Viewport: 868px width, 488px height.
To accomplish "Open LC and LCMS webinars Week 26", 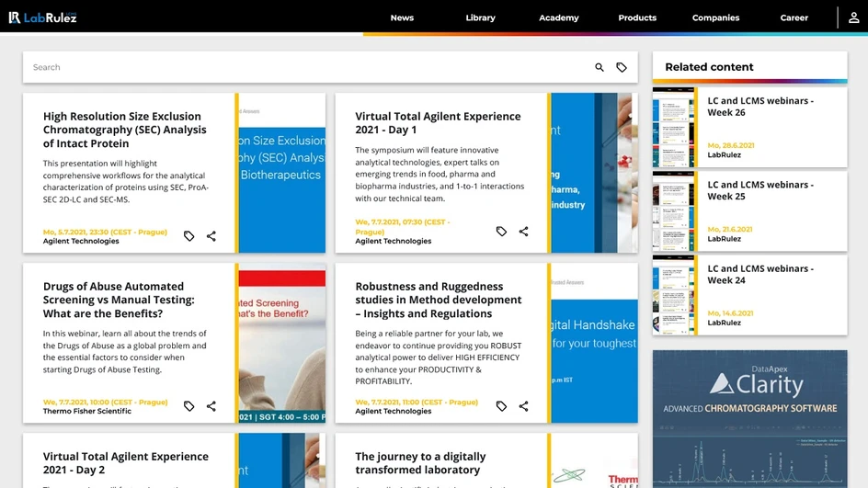I will click(x=759, y=107).
